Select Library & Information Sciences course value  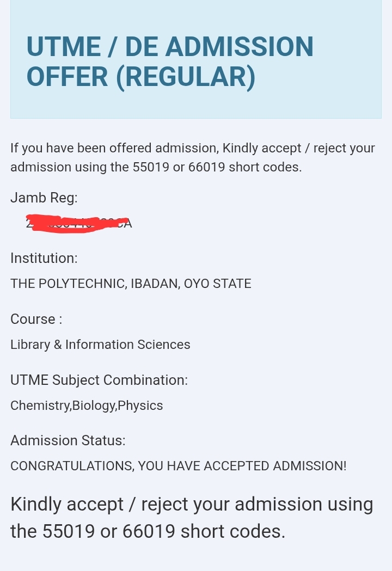point(100,345)
